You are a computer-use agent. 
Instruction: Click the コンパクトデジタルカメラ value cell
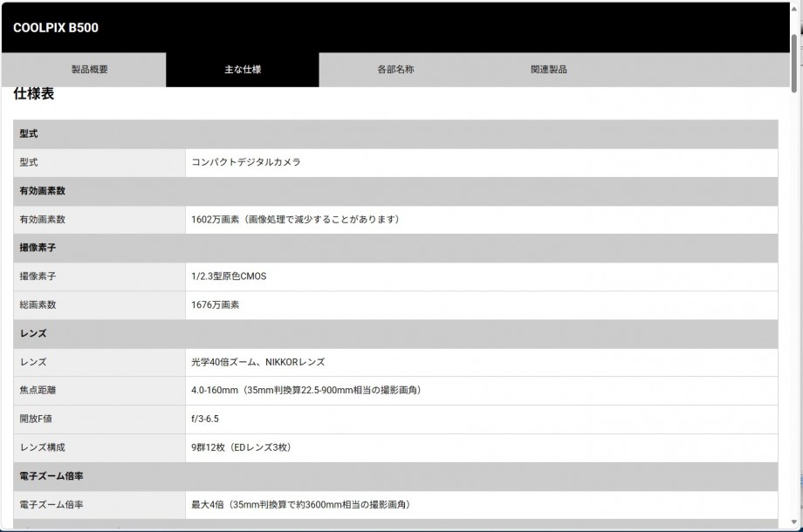pos(246,162)
